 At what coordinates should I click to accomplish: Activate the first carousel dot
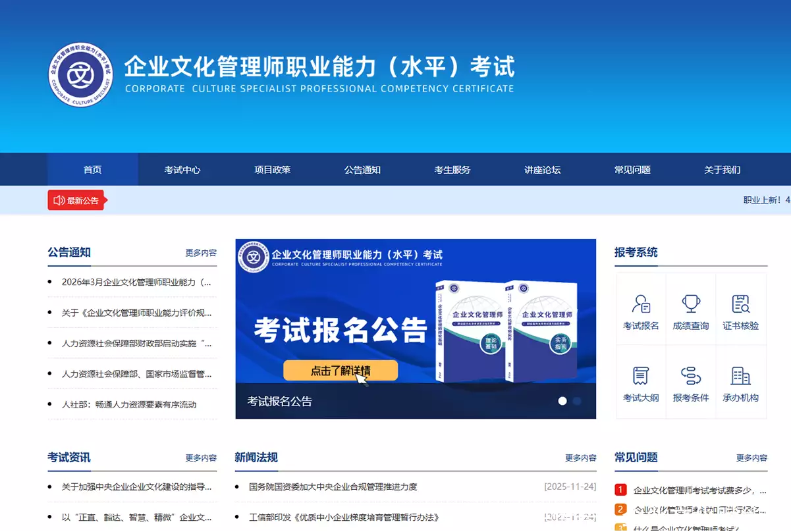pos(563,400)
